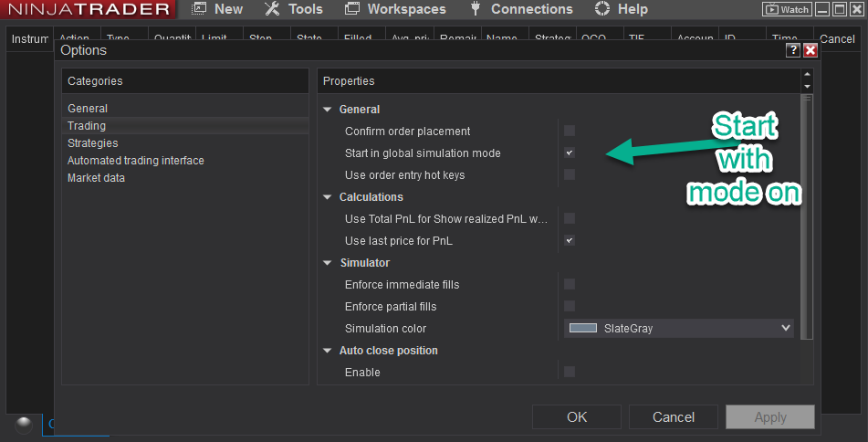Open the Tools wrench icon menu

click(x=272, y=9)
